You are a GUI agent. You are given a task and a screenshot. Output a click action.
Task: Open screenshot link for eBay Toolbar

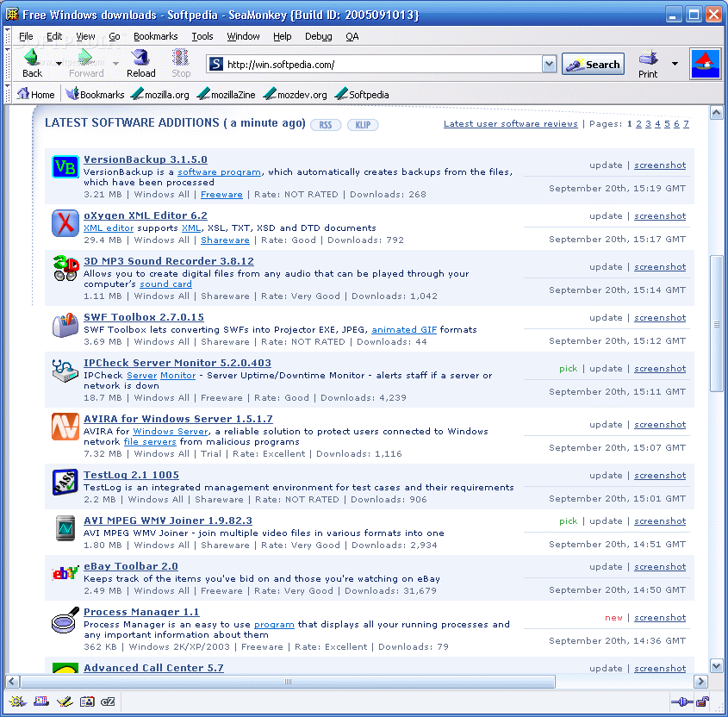click(x=660, y=566)
